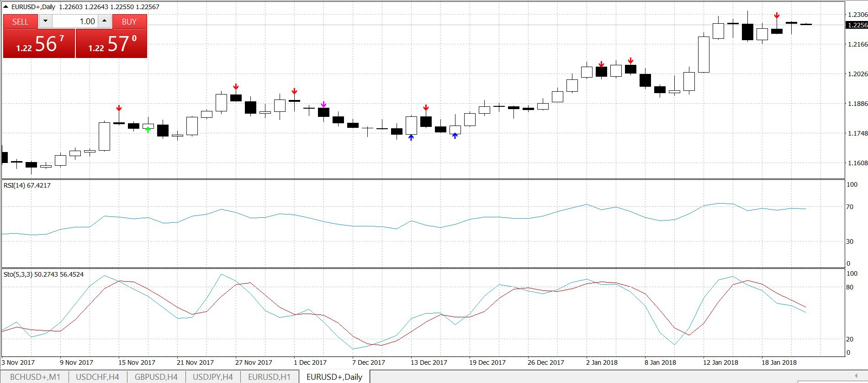Screen dimensions: 868x383
Task: Click the red down arrow near 18 Jan
Action: point(777,16)
